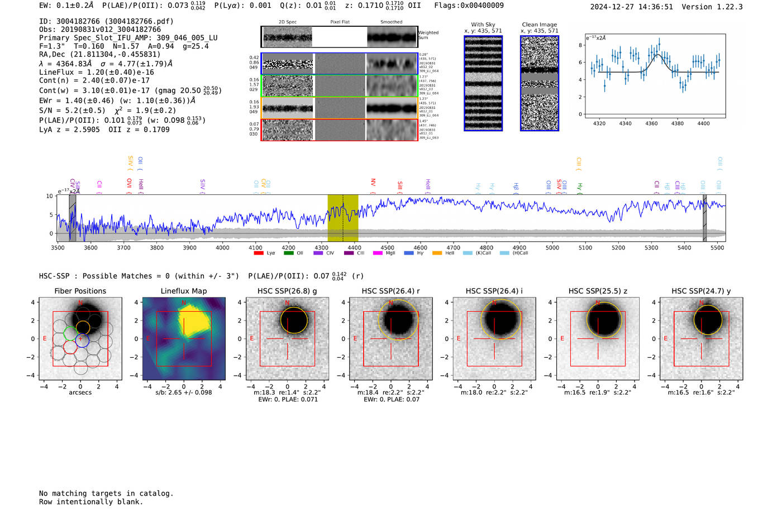
Task: Click the Weighted Sum 2D spectrum strip
Action: (x=340, y=37)
